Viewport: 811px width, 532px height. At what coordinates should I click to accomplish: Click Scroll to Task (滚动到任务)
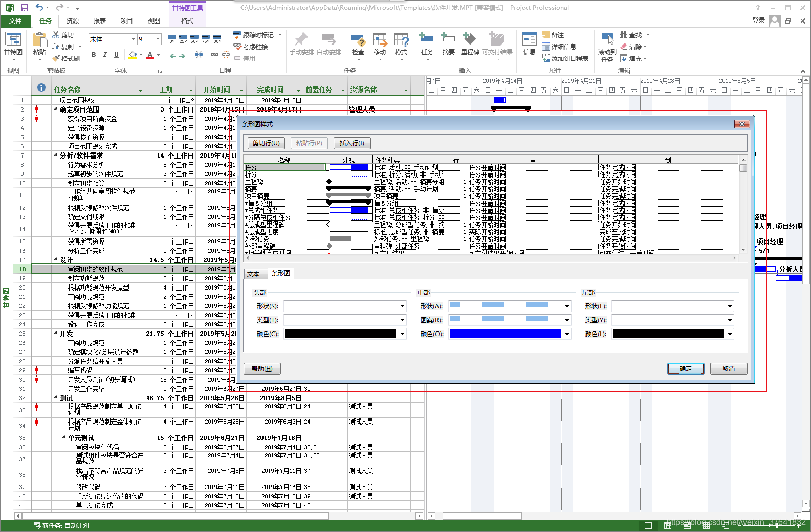(x=607, y=47)
